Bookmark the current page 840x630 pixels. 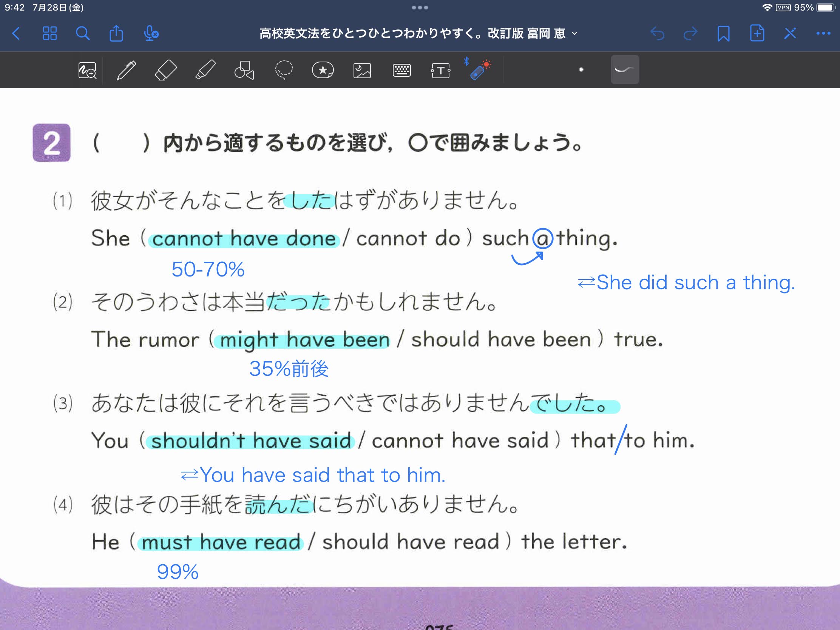723,33
